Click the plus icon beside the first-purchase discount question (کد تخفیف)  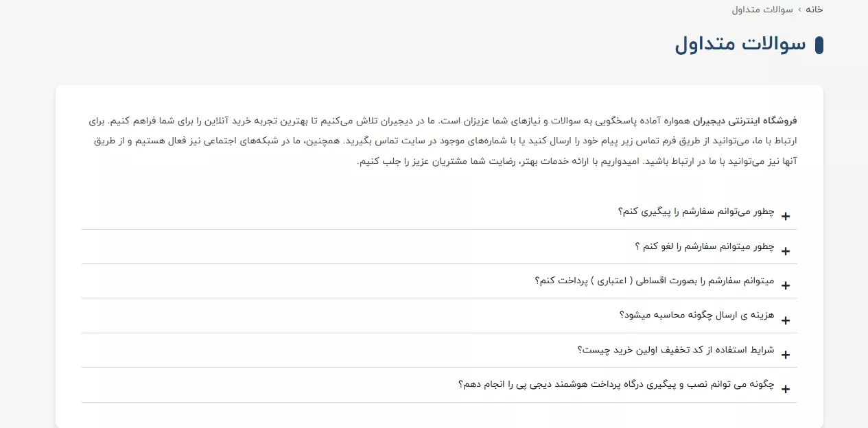(786, 355)
